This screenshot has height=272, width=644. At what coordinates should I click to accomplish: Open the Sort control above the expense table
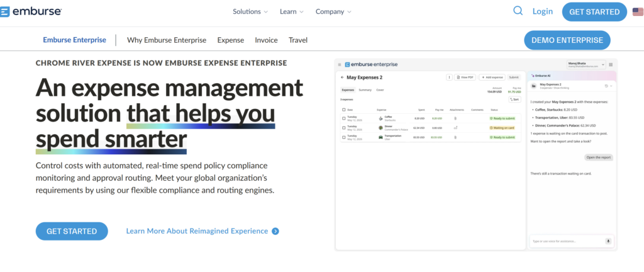(x=514, y=99)
